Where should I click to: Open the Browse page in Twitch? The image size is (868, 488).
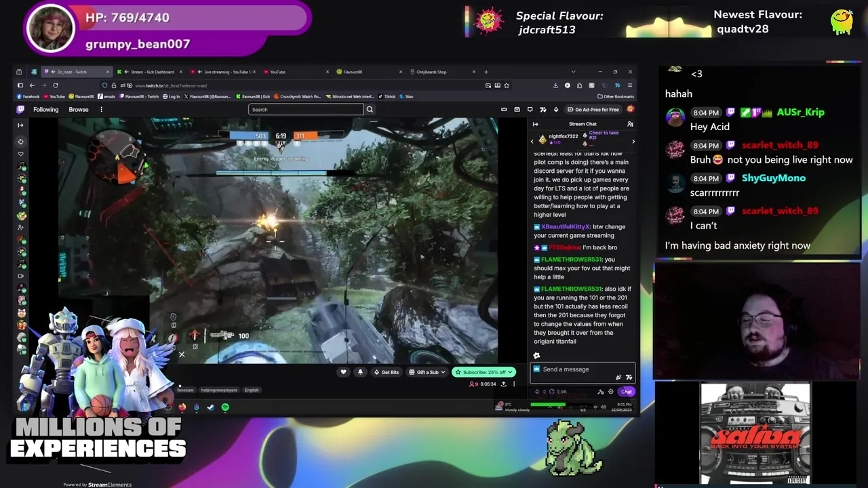click(x=79, y=109)
